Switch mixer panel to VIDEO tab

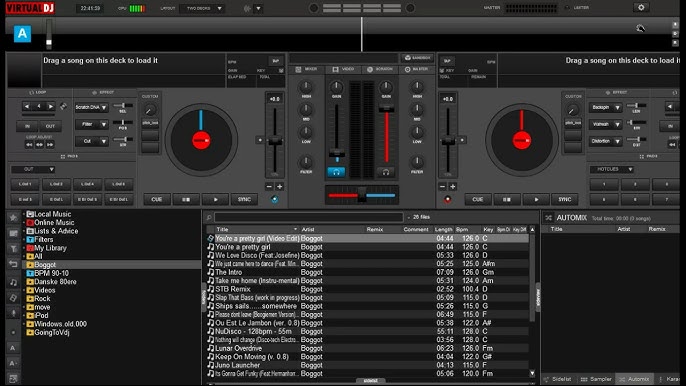click(343, 69)
